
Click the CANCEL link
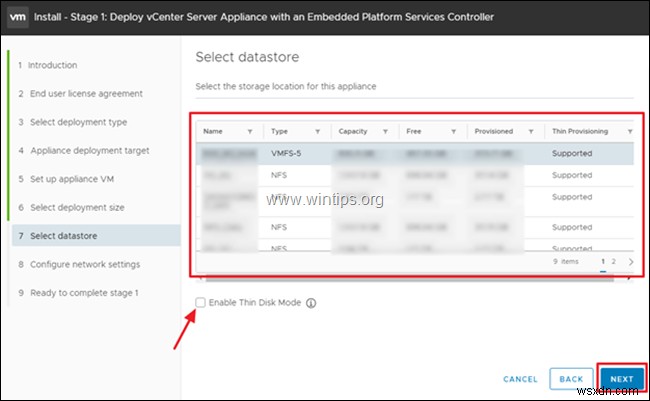point(520,379)
